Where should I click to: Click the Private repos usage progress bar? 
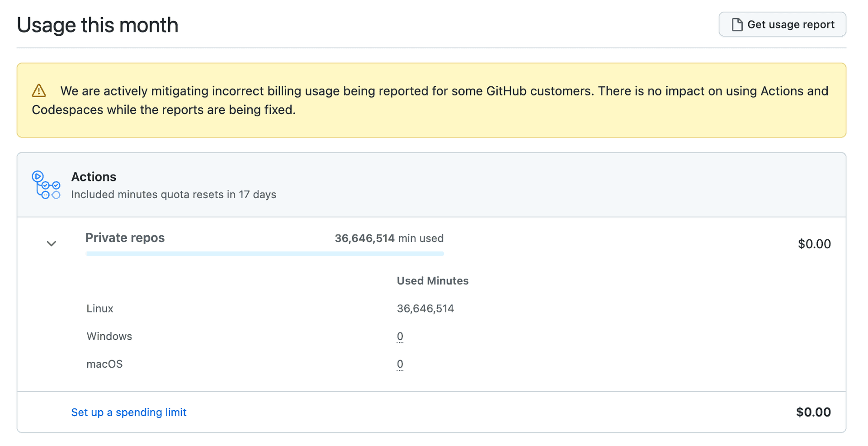click(x=264, y=254)
